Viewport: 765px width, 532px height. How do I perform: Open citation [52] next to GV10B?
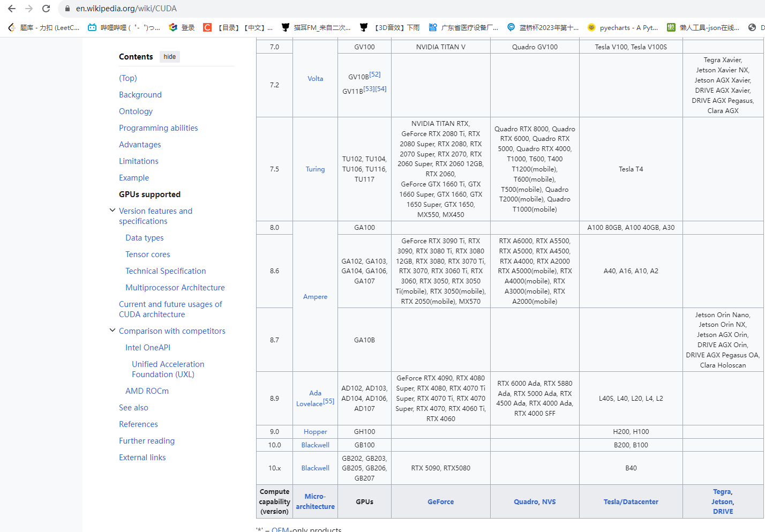point(375,74)
